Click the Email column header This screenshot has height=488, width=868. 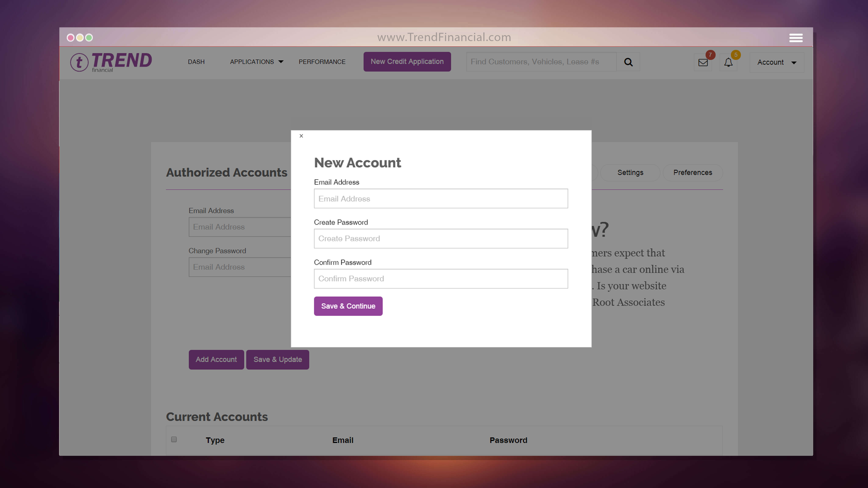(x=343, y=441)
